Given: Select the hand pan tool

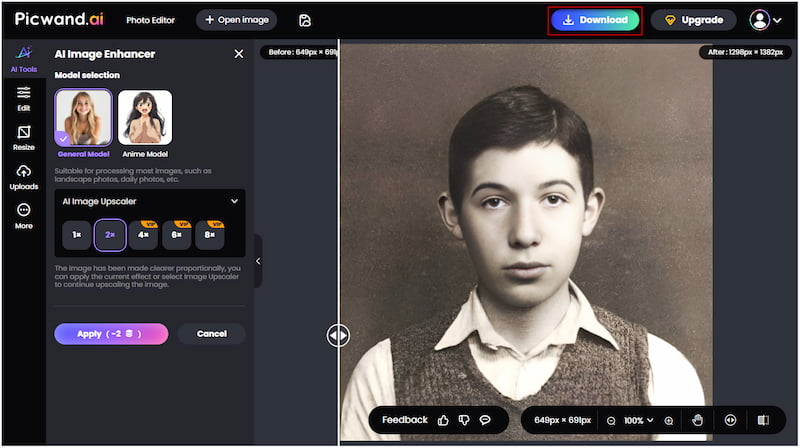Looking at the screenshot, I should click(697, 420).
